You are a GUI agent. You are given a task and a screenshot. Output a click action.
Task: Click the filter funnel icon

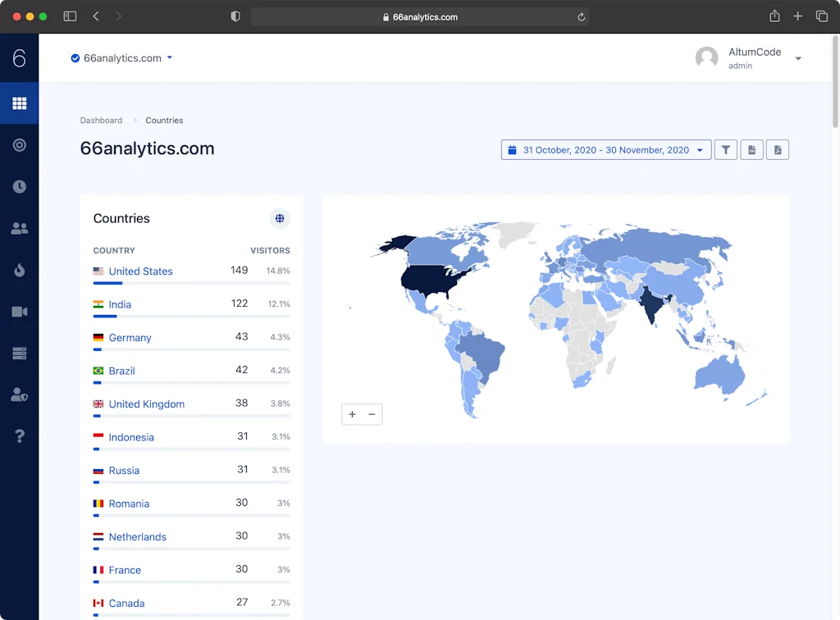tap(725, 149)
